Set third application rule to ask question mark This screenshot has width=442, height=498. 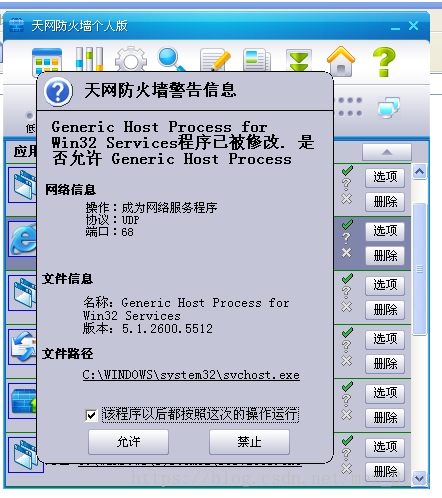pos(346,292)
